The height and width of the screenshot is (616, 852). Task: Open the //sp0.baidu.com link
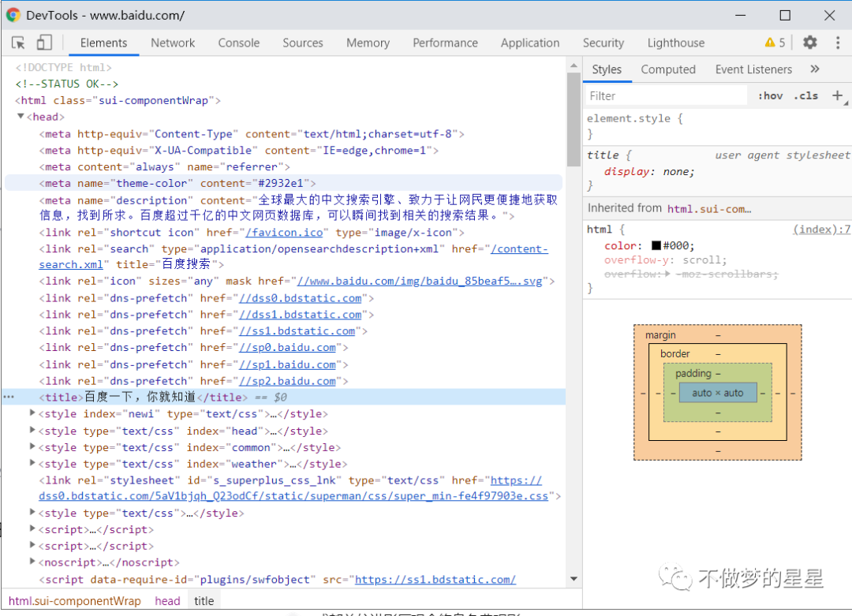[x=287, y=347]
